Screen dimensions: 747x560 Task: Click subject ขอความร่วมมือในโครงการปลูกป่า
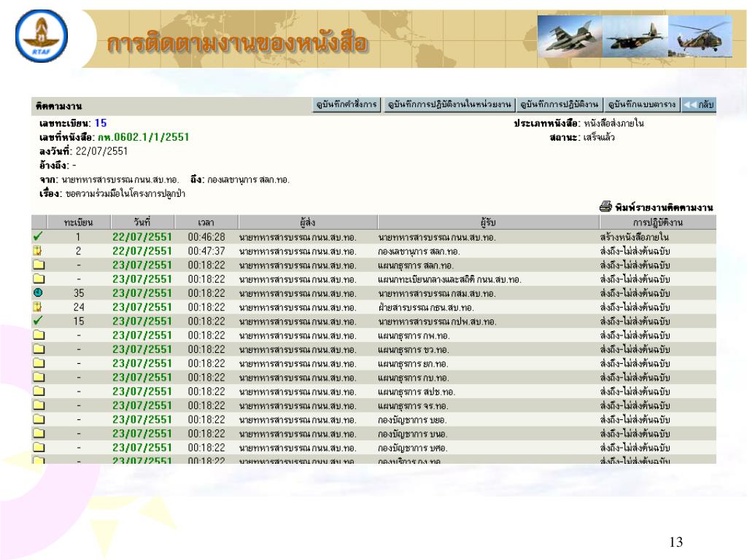pos(125,194)
